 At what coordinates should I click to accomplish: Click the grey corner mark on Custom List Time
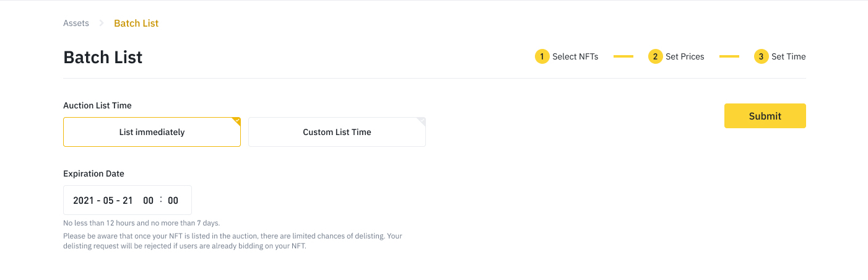(422, 121)
